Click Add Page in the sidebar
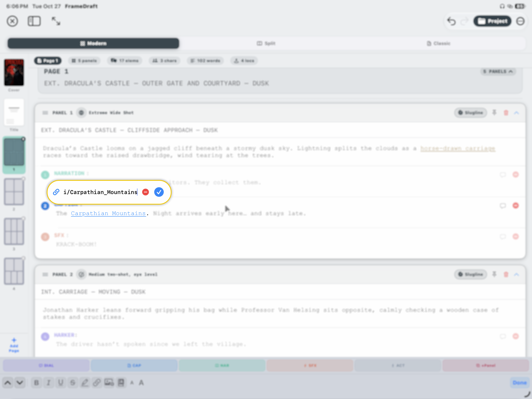This screenshot has width=532, height=399. 14,345
